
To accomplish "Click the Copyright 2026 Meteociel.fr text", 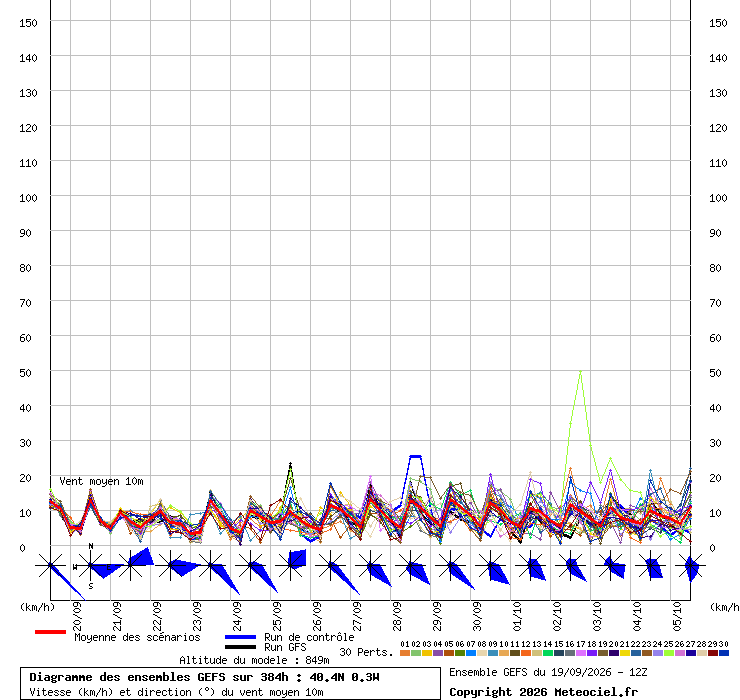I will tap(543, 692).
